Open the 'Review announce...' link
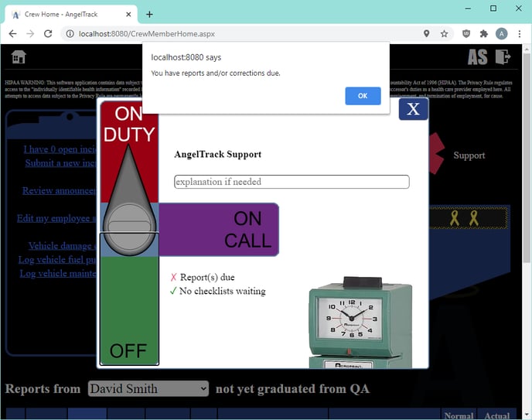 coord(60,190)
